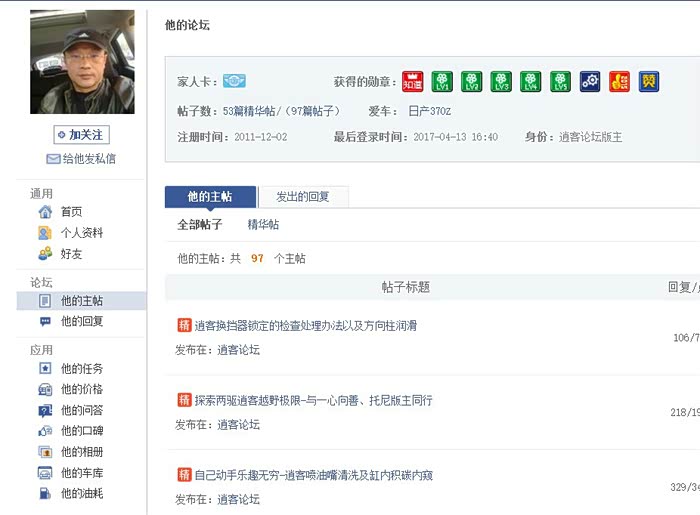The height and width of the screenshot is (515, 700).
Task: Open post 自己动手乐趣无穷-逍客喷油嘴清洗
Action: click(x=313, y=474)
